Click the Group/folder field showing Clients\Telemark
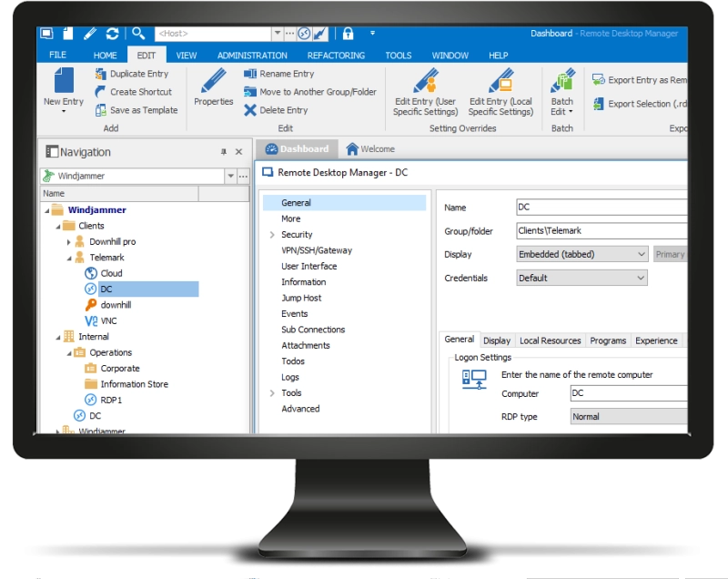The width and height of the screenshot is (728, 579). pyautogui.click(x=602, y=230)
